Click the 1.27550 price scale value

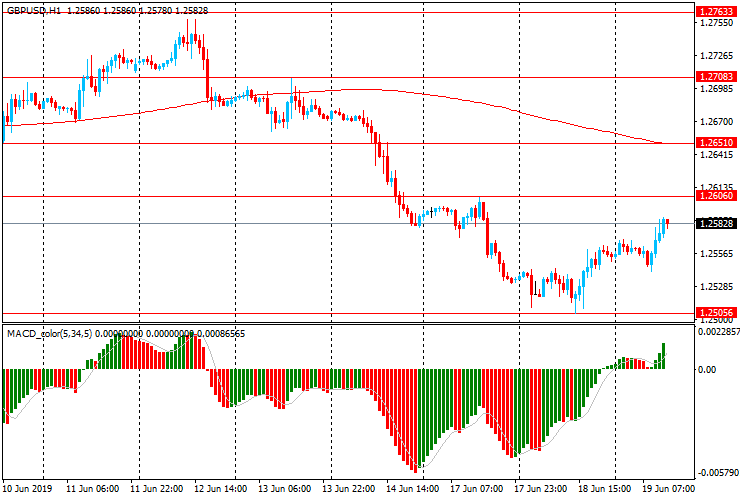[717, 23]
